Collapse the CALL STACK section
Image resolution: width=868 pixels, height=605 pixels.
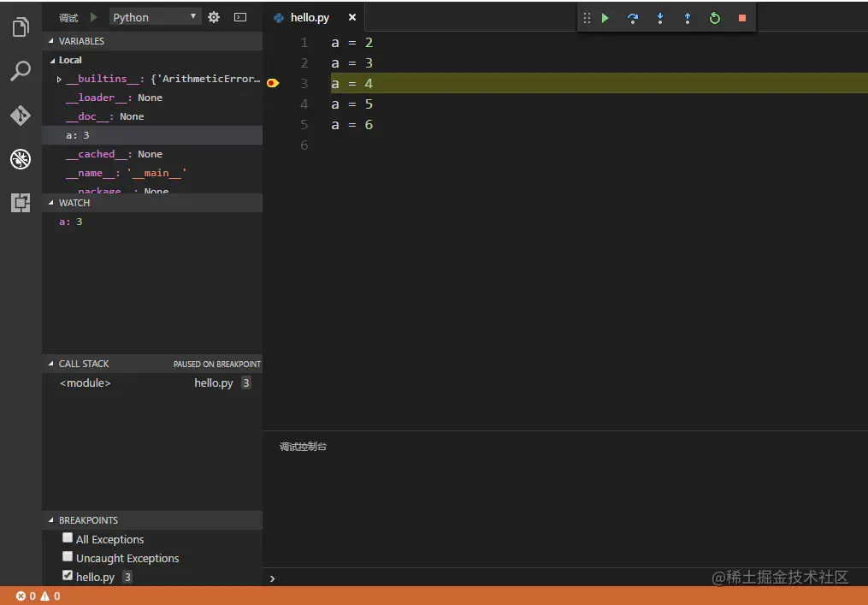(51, 364)
